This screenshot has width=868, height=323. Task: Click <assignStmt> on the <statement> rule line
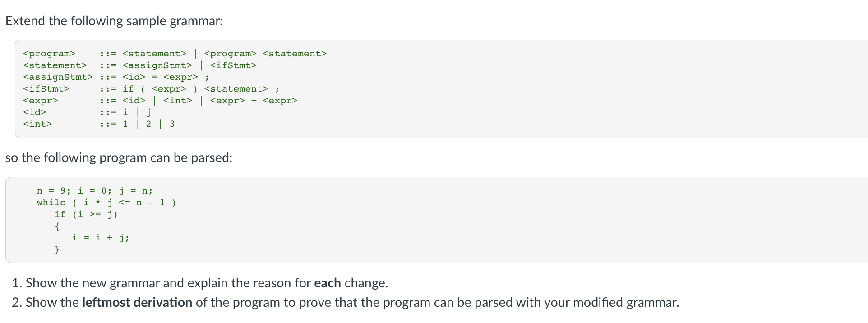pos(157,65)
